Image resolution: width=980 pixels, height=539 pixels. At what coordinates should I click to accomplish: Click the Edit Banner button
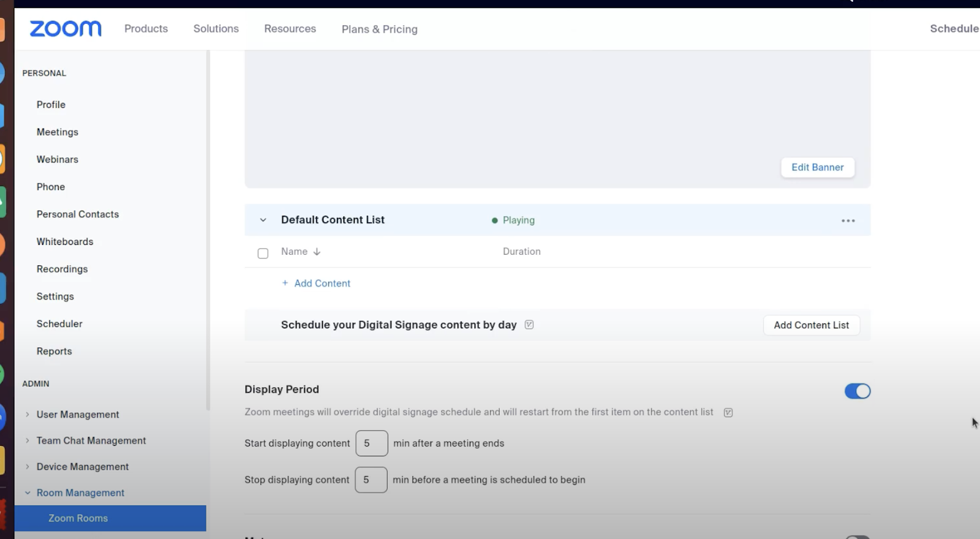(818, 167)
